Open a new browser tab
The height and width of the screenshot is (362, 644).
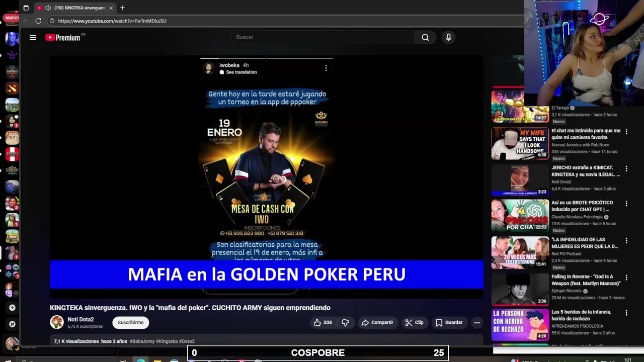point(122,8)
